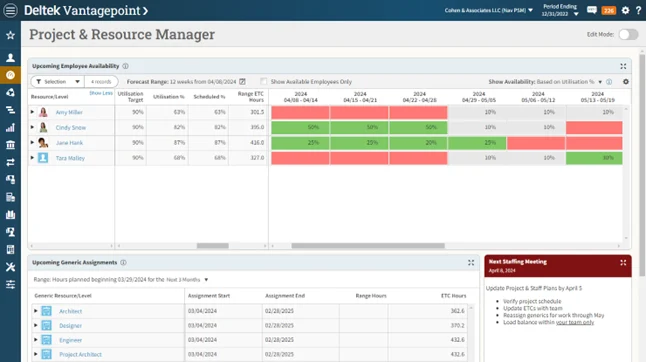Viewport: 646px width, 362px height.
Task: Open Upcoming Employee Availability info icon
Action: pyautogui.click(x=125, y=66)
